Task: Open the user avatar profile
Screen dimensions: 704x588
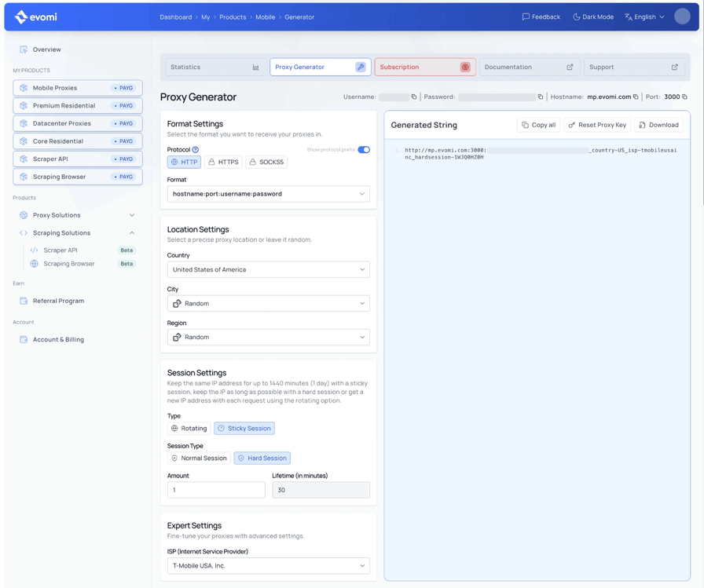Action: click(682, 16)
